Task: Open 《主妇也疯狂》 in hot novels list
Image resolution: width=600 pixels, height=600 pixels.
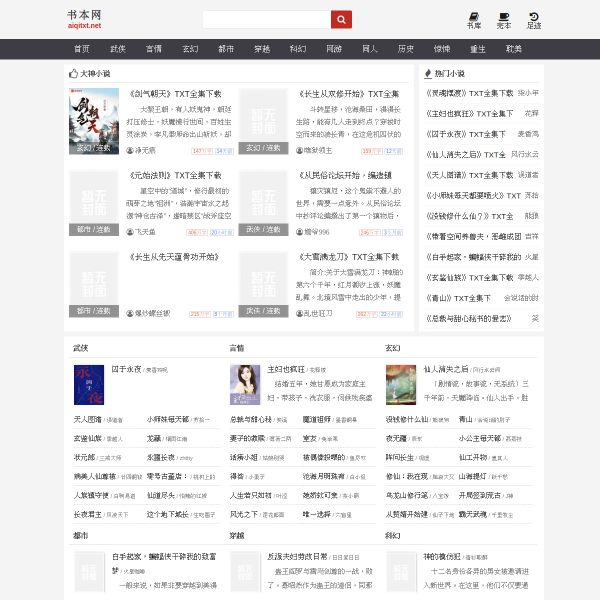Action: point(470,114)
